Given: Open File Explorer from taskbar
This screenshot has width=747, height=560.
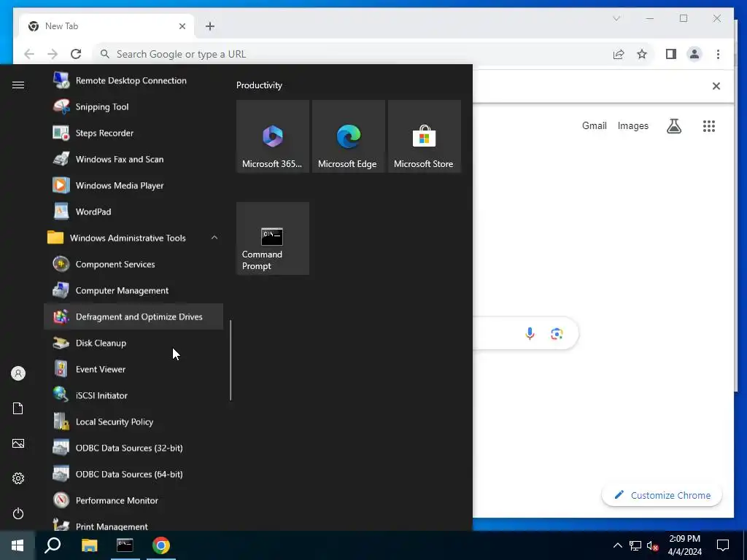Looking at the screenshot, I should 89,545.
